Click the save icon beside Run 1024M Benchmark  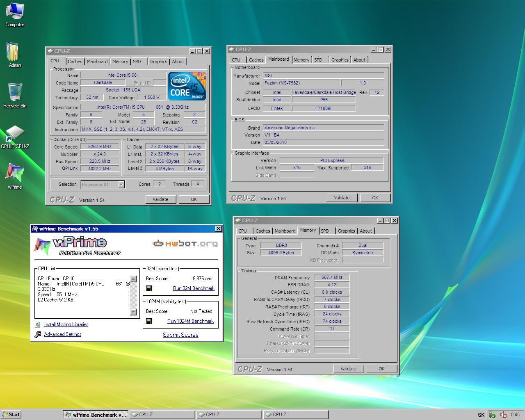click(149, 321)
